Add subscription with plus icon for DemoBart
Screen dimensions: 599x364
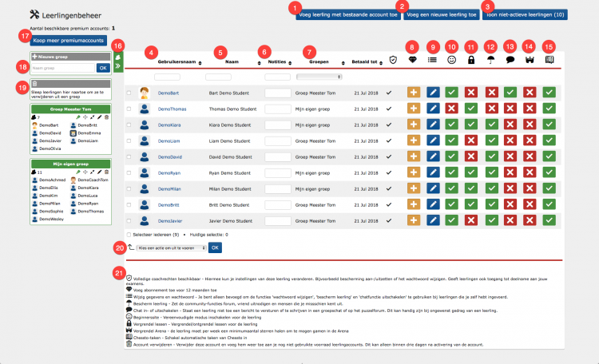coord(414,93)
